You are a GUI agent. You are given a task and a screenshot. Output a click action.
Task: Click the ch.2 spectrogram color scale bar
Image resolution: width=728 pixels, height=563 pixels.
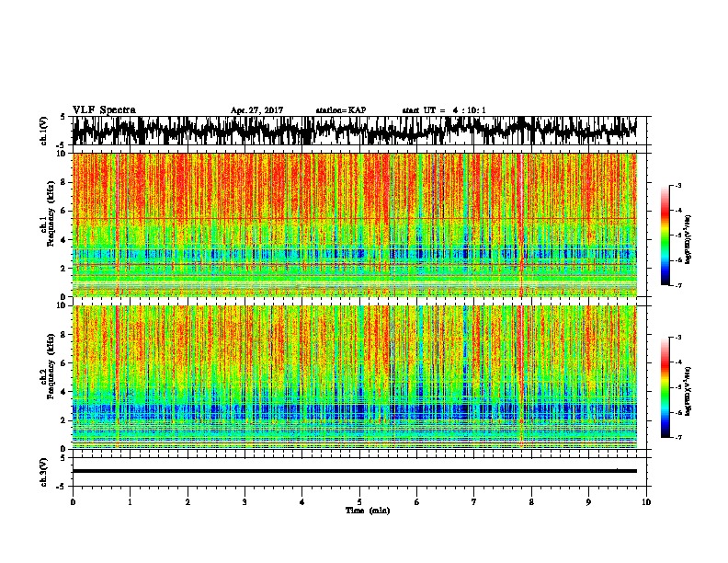click(665, 387)
